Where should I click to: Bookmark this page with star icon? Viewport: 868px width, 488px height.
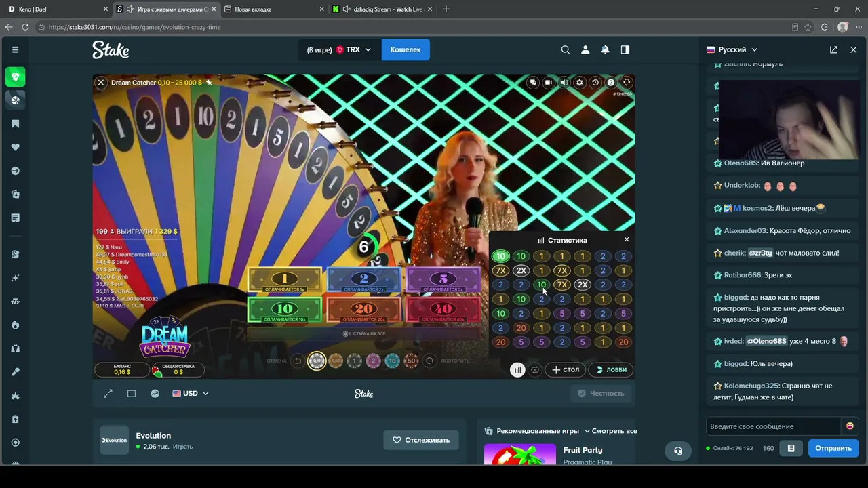click(808, 27)
